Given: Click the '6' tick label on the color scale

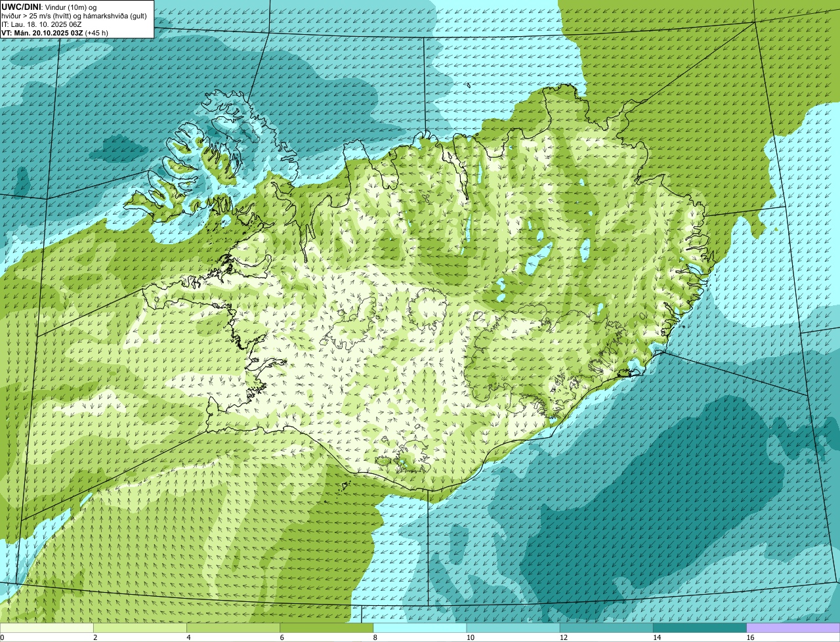Looking at the screenshot, I should point(282,637).
